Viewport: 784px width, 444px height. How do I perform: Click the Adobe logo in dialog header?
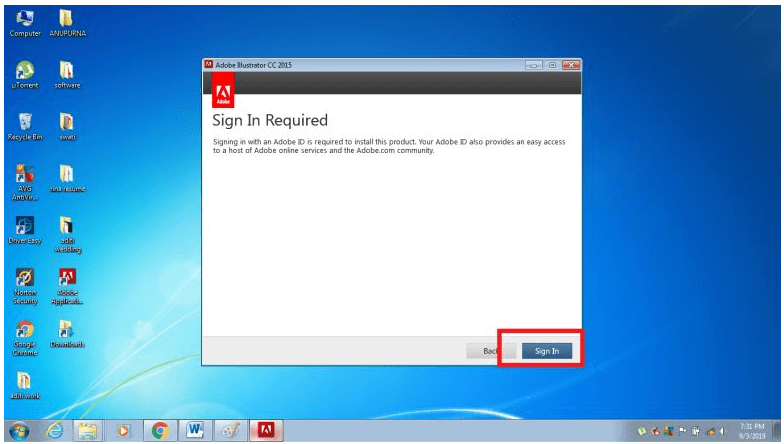223,94
